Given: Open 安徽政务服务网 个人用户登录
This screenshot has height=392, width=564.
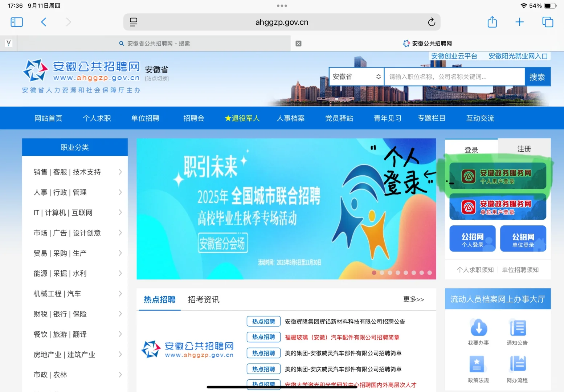Looking at the screenshot, I should click(498, 176).
